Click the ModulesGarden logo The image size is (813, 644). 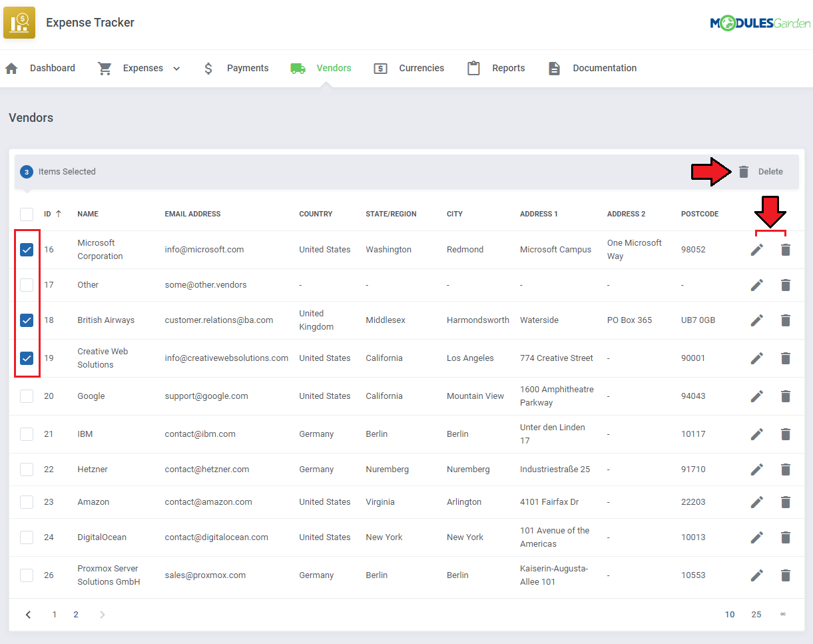click(x=760, y=24)
